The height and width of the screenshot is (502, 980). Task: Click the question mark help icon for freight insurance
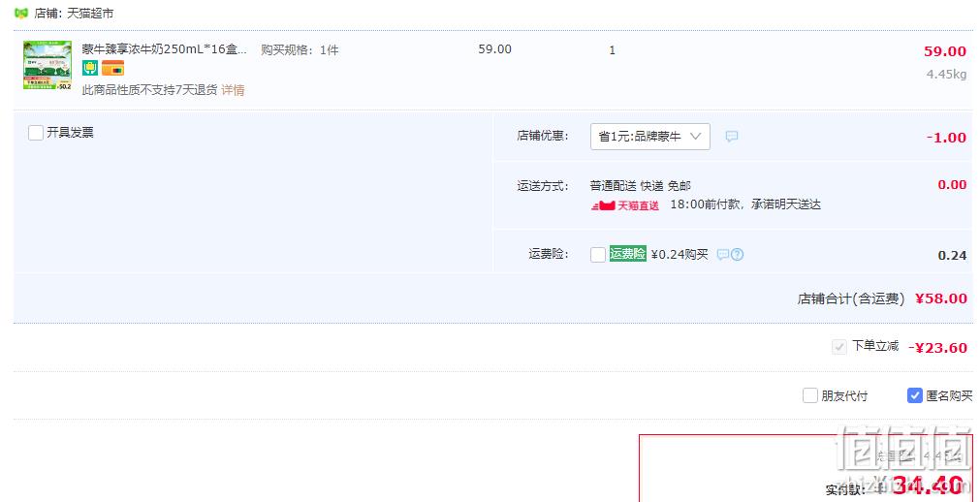click(738, 255)
